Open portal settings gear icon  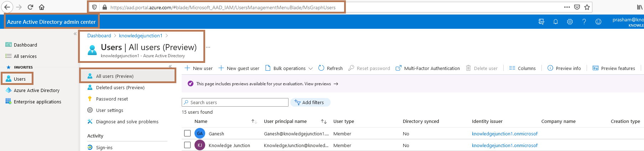coord(570,22)
